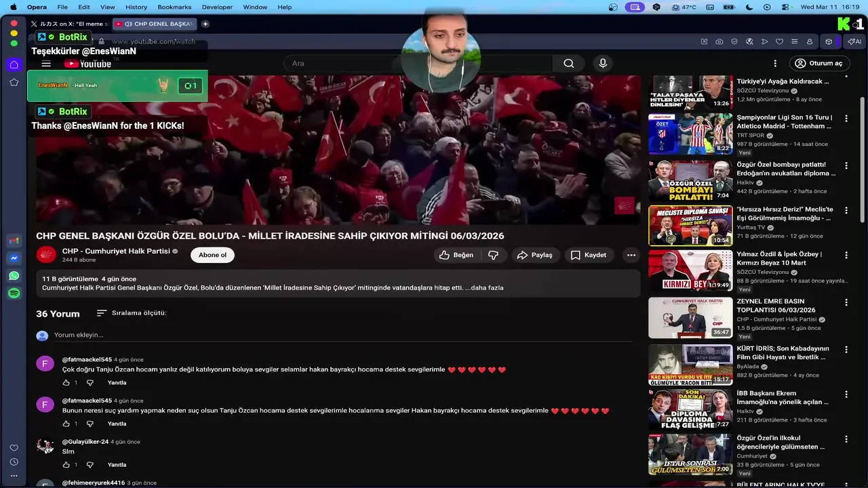Open the Developer menu
This screenshot has height=488, width=868.
217,7
